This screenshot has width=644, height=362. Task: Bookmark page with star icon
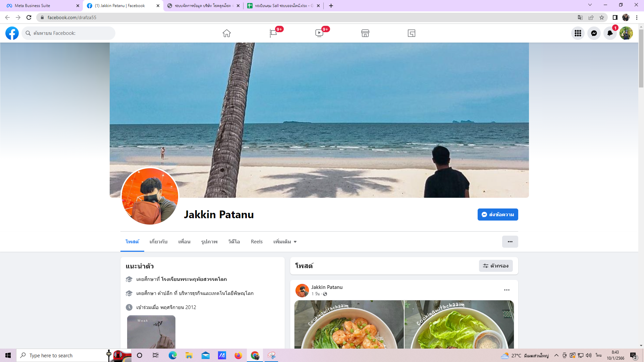coord(602,17)
